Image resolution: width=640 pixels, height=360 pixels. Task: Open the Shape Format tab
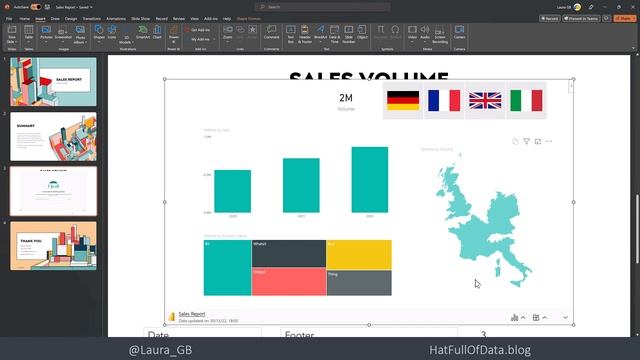coord(248,19)
